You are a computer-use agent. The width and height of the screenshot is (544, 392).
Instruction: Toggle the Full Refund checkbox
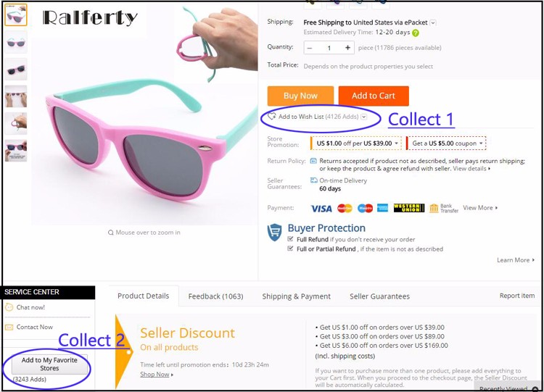(290, 239)
